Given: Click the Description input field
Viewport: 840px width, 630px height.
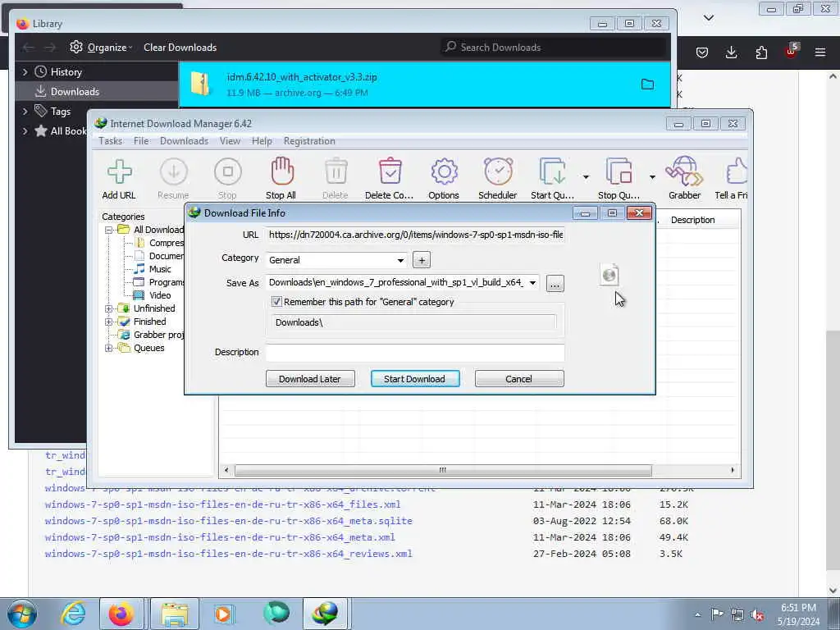Looking at the screenshot, I should click(414, 352).
